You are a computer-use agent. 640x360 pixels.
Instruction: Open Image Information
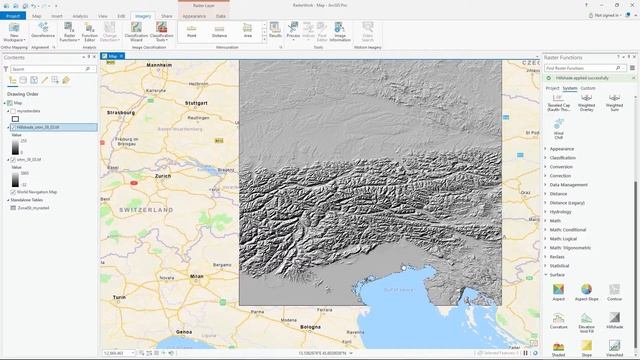(x=340, y=32)
